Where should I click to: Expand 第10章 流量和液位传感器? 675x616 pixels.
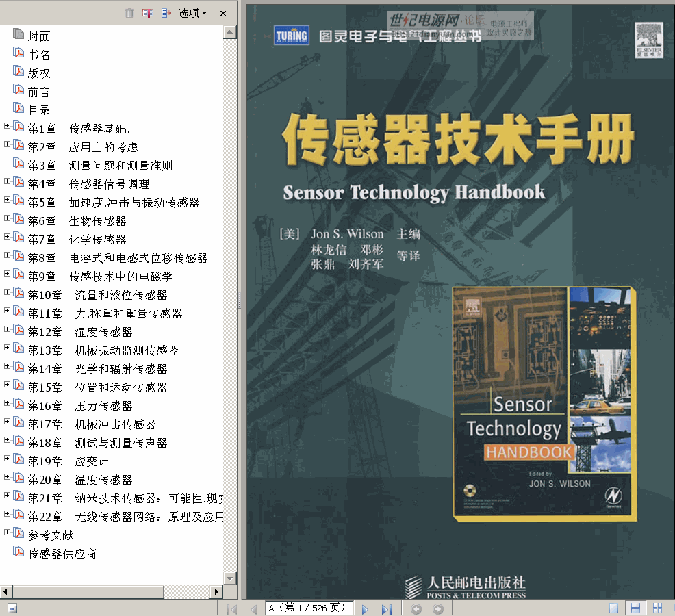tap(7, 292)
